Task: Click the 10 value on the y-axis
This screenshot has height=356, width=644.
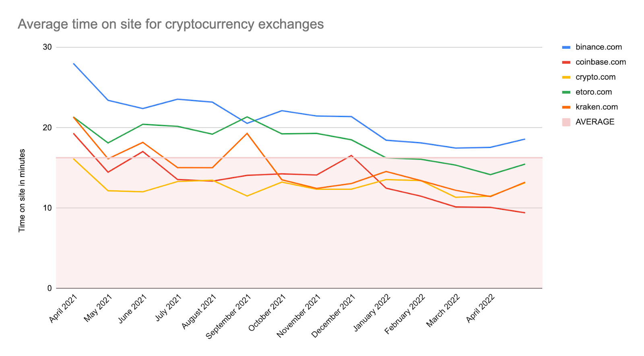Action: [x=47, y=208]
